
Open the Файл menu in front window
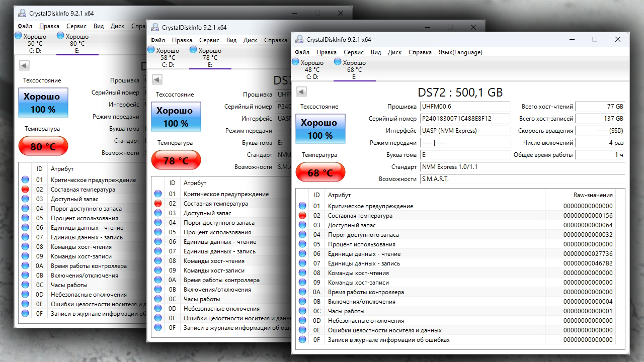point(302,52)
